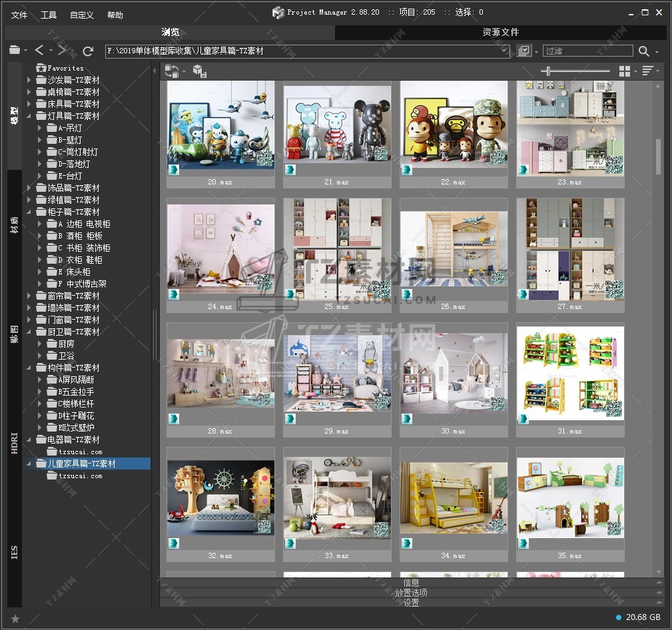Switch to the 浏览 tab

170,32
